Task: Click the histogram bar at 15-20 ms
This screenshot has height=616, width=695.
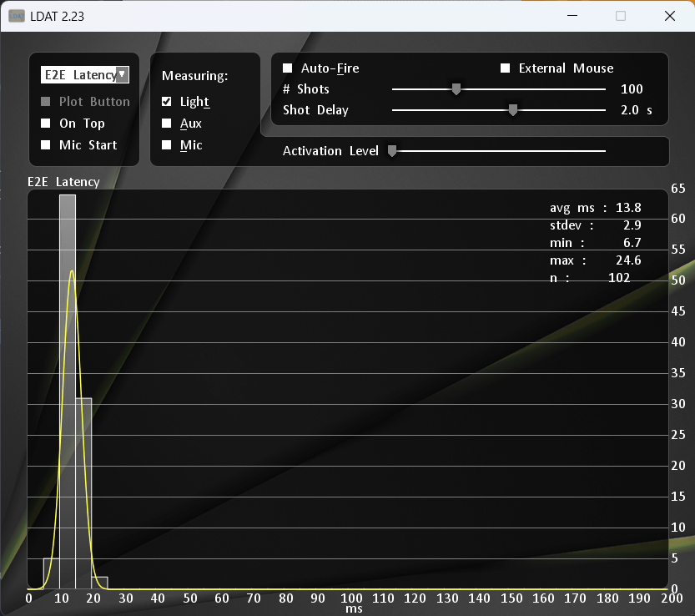Action: 83,493
